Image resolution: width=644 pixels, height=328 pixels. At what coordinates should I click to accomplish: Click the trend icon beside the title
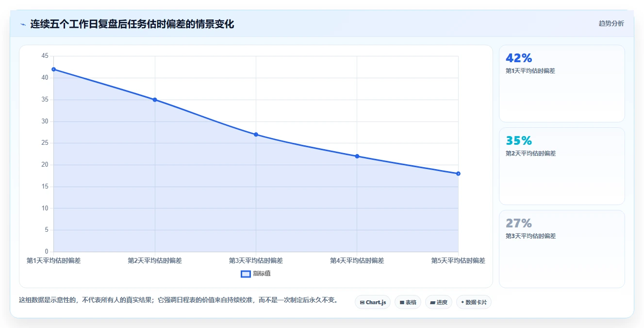(23, 24)
